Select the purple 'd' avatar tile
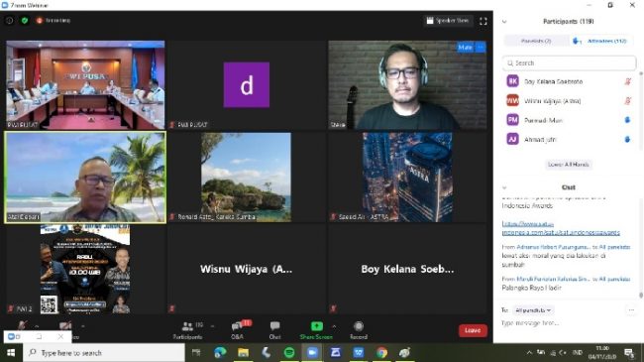The height and width of the screenshot is (362, 644). (247, 84)
